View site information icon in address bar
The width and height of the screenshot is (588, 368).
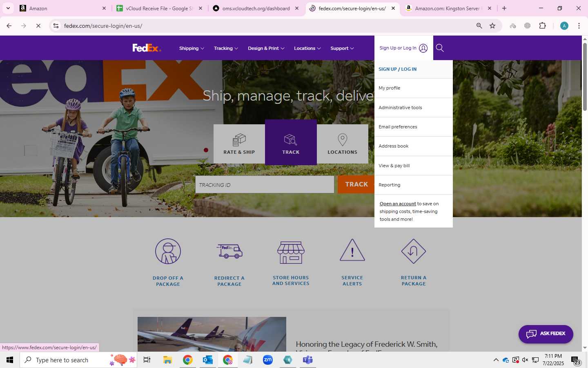[x=56, y=26]
